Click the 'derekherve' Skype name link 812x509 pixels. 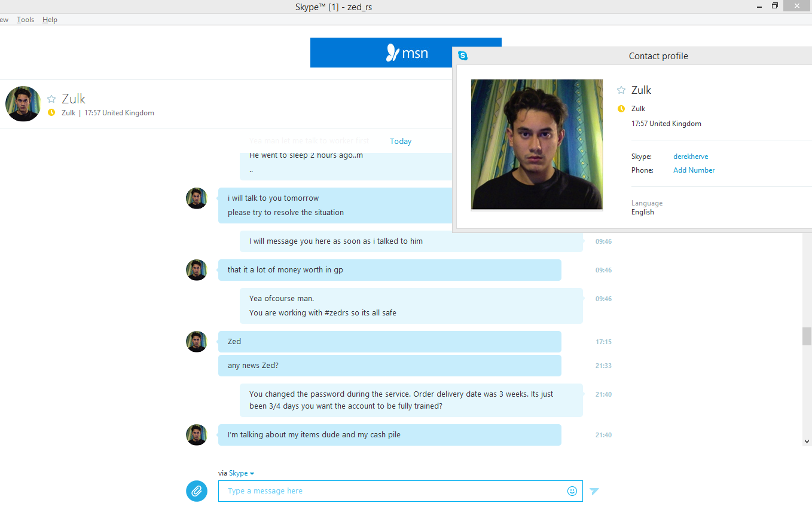tap(691, 157)
